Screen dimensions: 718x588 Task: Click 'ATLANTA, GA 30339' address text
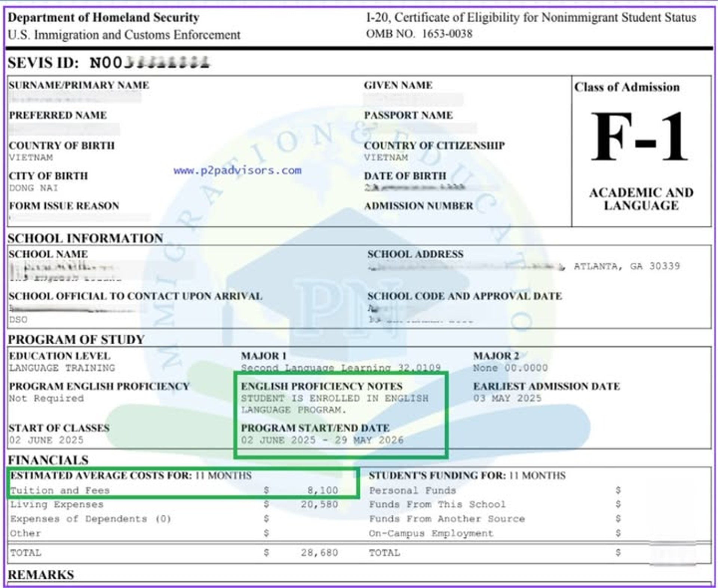pyautogui.click(x=627, y=266)
